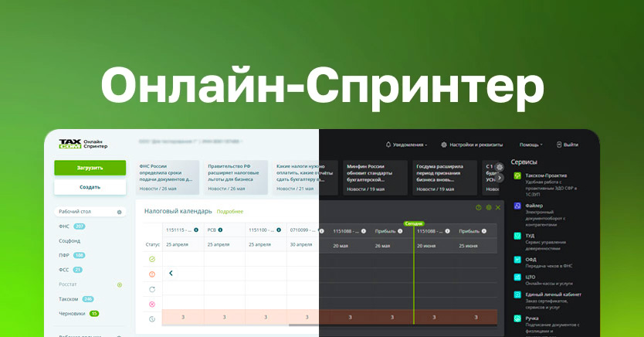Open the ТУД service icon

pyautogui.click(x=517, y=236)
